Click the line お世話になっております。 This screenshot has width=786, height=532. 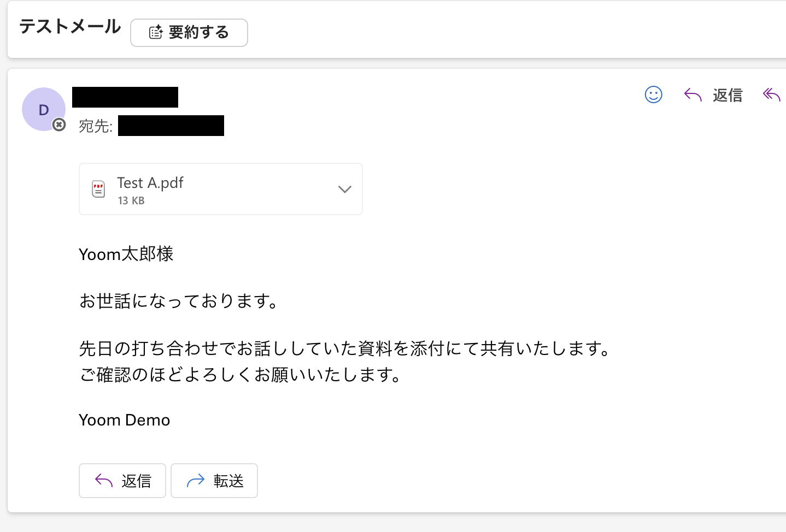pyautogui.click(x=179, y=301)
